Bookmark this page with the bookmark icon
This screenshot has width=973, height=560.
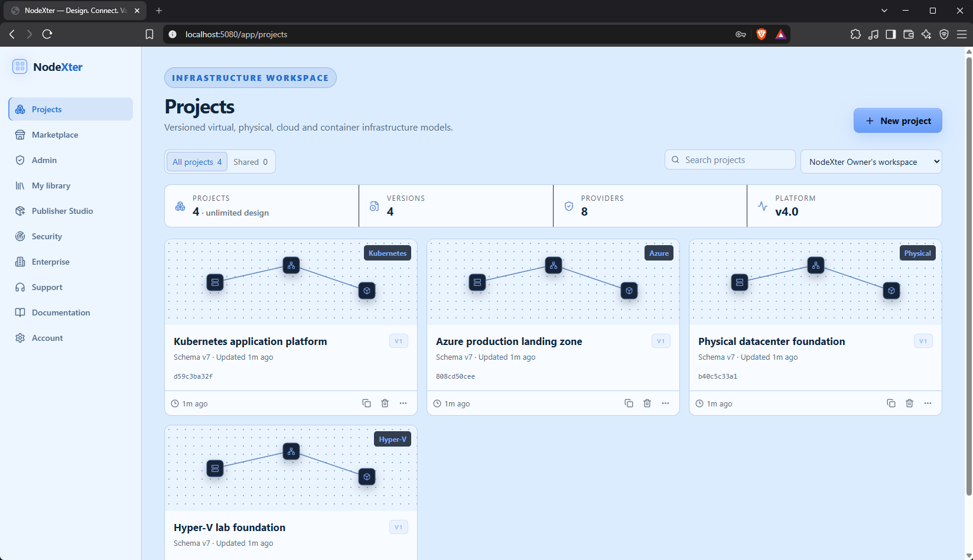149,34
